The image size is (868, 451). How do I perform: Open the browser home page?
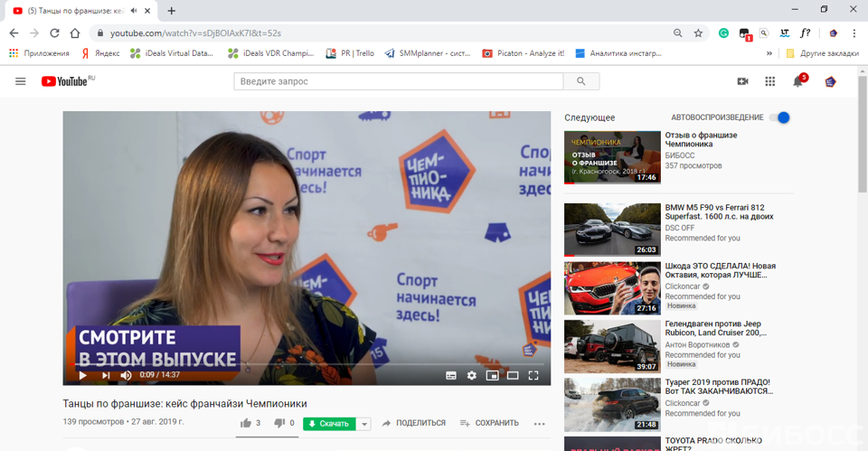coord(75,33)
